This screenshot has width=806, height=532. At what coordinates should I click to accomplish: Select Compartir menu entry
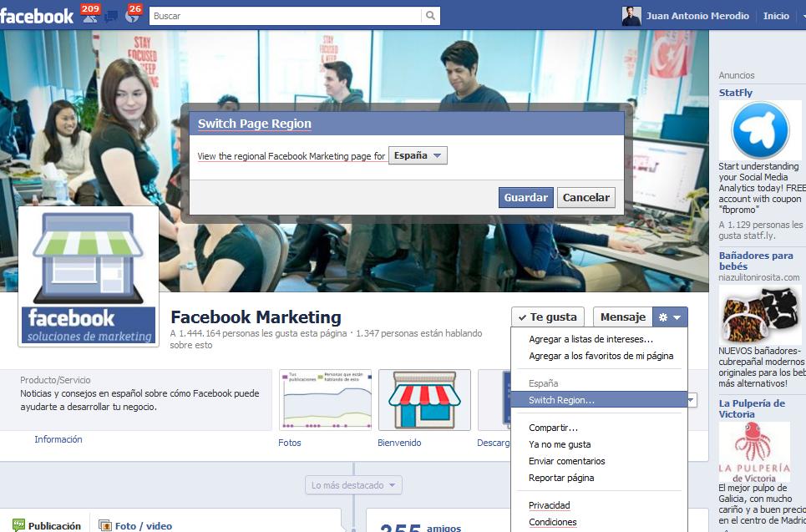553,428
